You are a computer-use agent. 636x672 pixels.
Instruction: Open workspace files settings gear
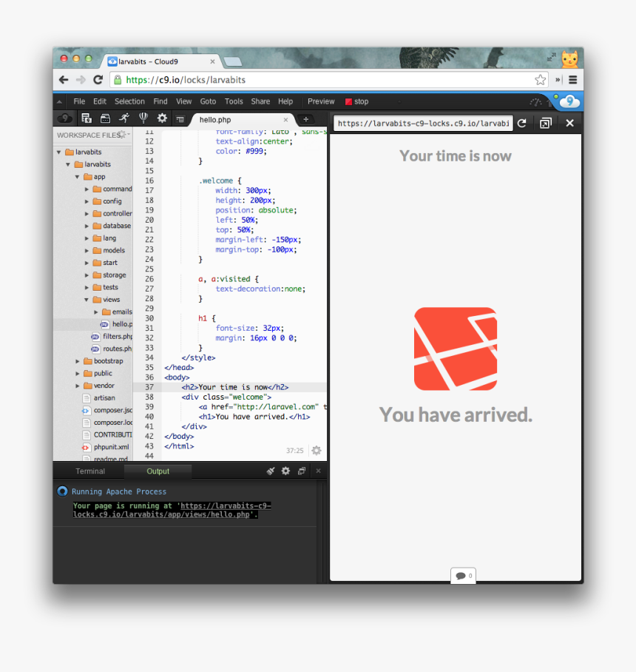pyautogui.click(x=123, y=135)
